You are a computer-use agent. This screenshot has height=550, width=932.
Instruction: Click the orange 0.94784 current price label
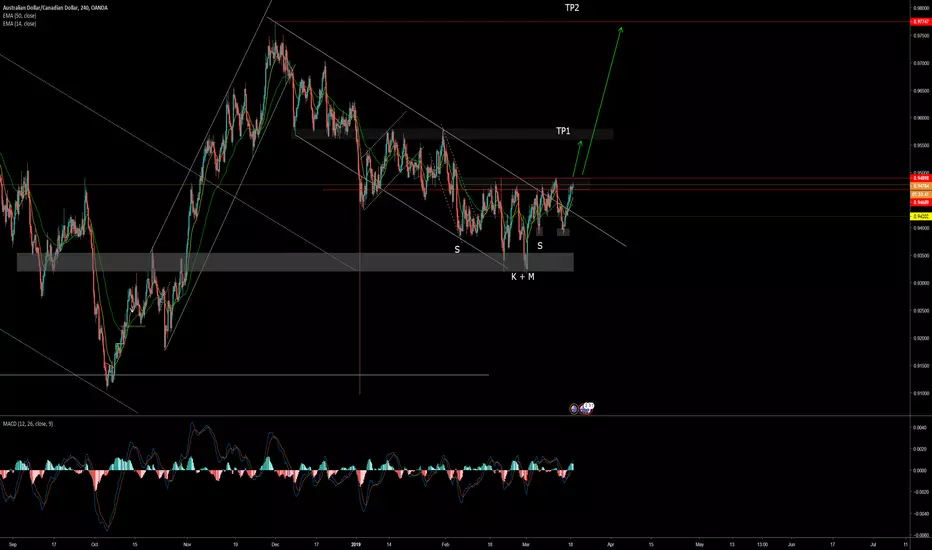[921, 186]
